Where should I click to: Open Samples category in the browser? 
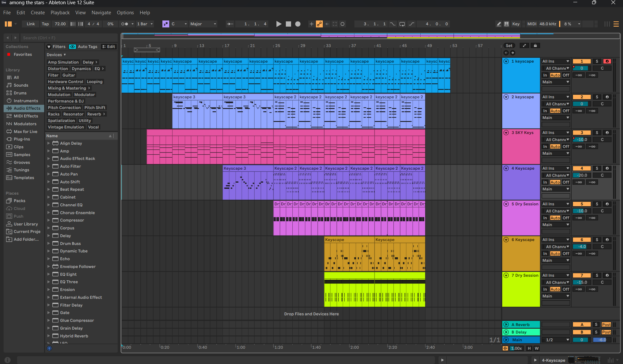click(22, 155)
